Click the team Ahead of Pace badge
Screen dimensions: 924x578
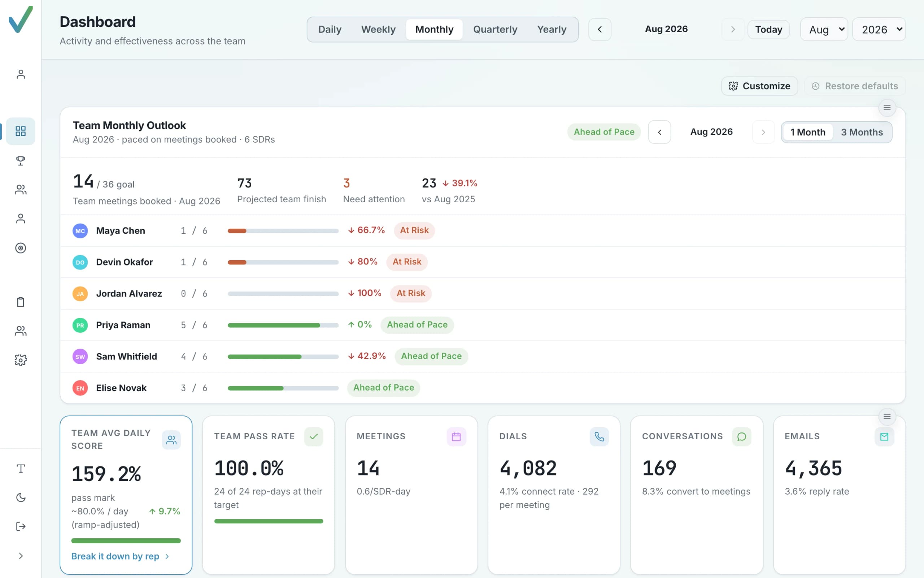pos(604,132)
